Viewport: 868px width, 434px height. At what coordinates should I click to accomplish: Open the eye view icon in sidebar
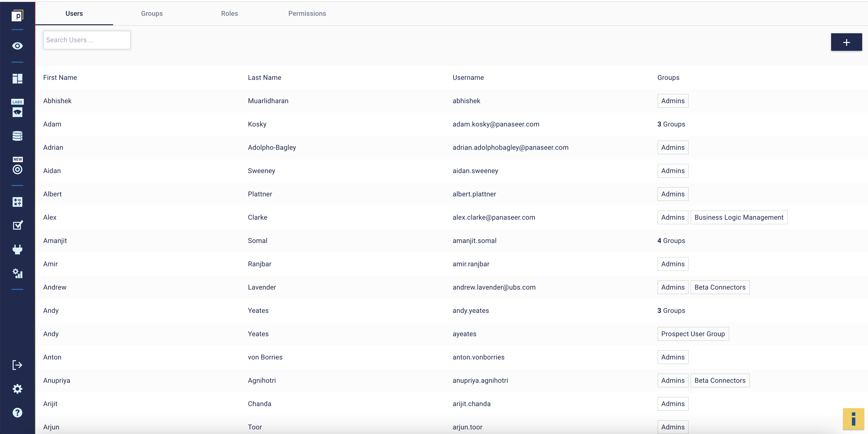coord(17,46)
